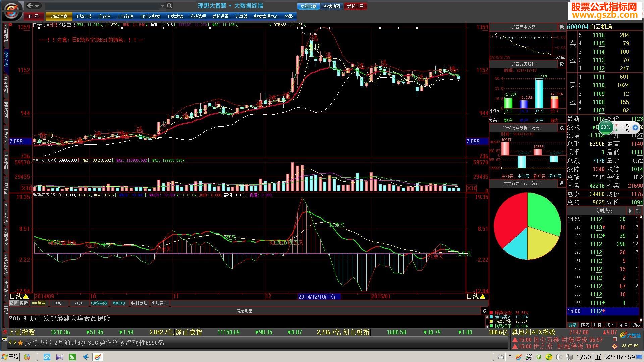Expand the 日线 period selector triangle at bottom left

tap(26, 296)
